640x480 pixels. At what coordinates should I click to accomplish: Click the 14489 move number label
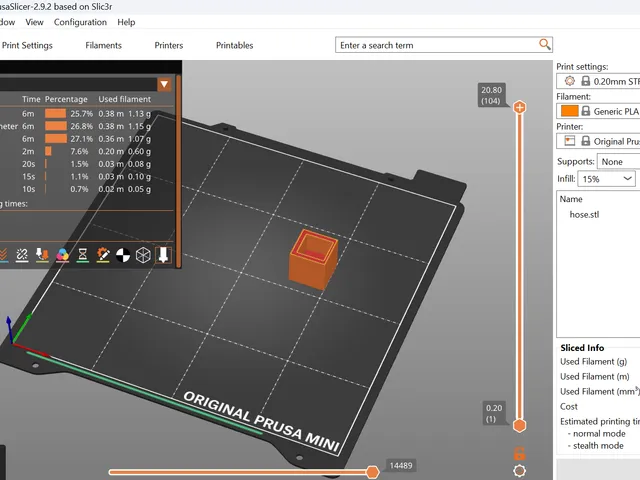(401, 465)
